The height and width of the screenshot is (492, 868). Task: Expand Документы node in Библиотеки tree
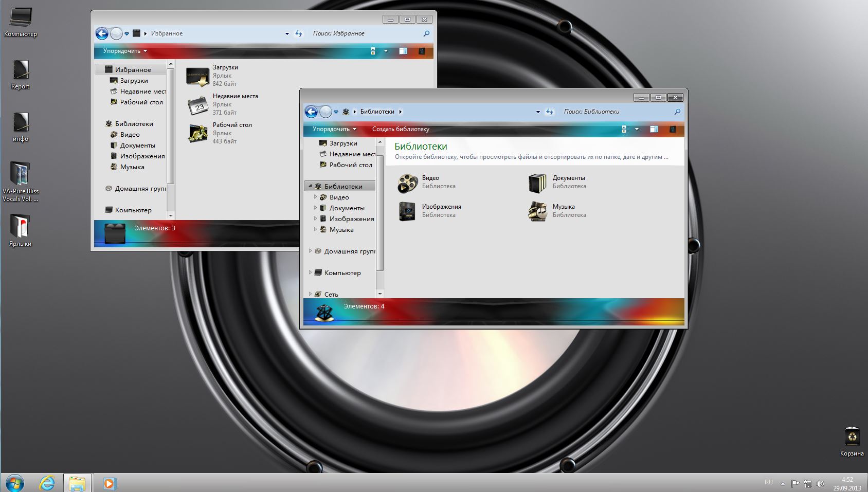(x=315, y=208)
